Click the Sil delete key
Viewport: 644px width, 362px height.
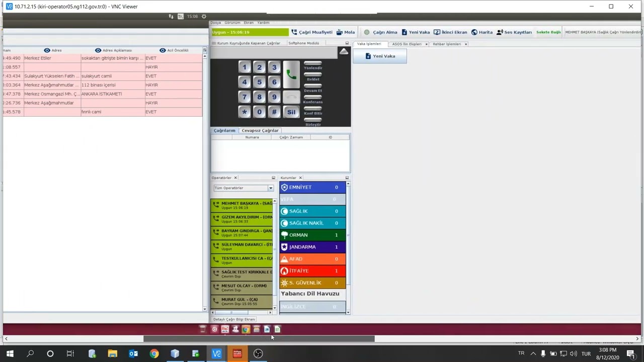coord(291,112)
